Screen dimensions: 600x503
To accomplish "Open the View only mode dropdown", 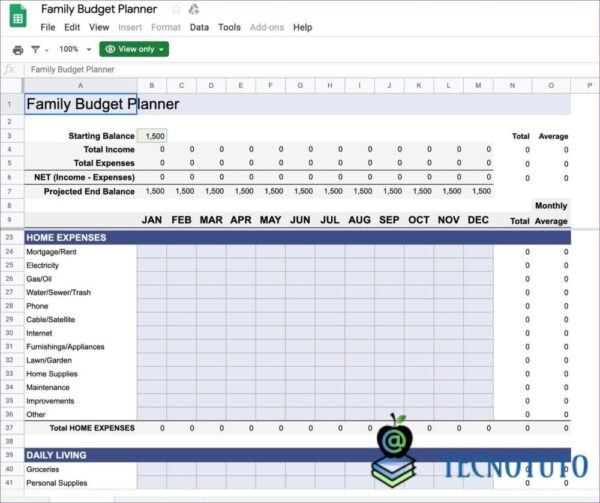I will click(134, 49).
